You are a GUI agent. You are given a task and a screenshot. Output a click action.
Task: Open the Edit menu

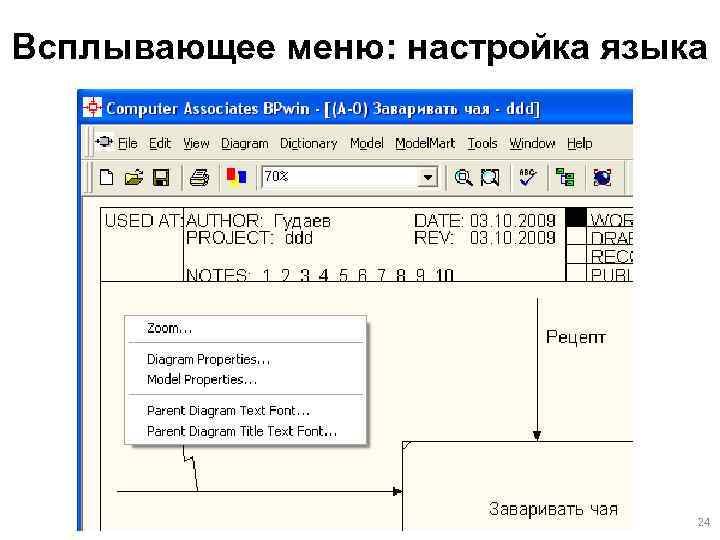pos(160,143)
